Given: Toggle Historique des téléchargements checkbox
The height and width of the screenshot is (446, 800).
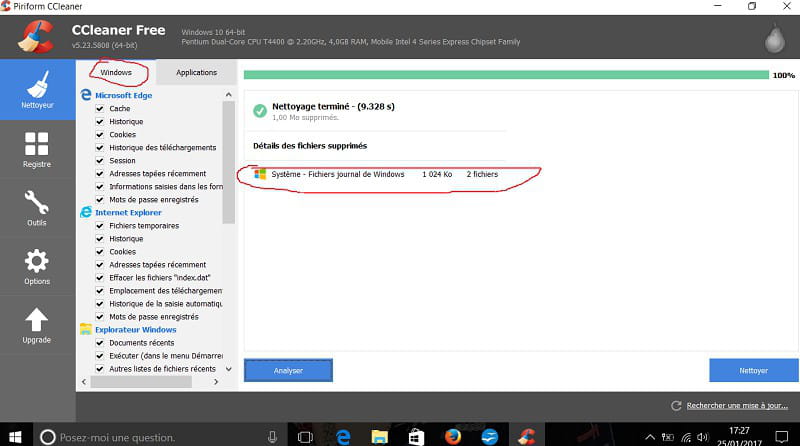Looking at the screenshot, I should click(x=100, y=147).
